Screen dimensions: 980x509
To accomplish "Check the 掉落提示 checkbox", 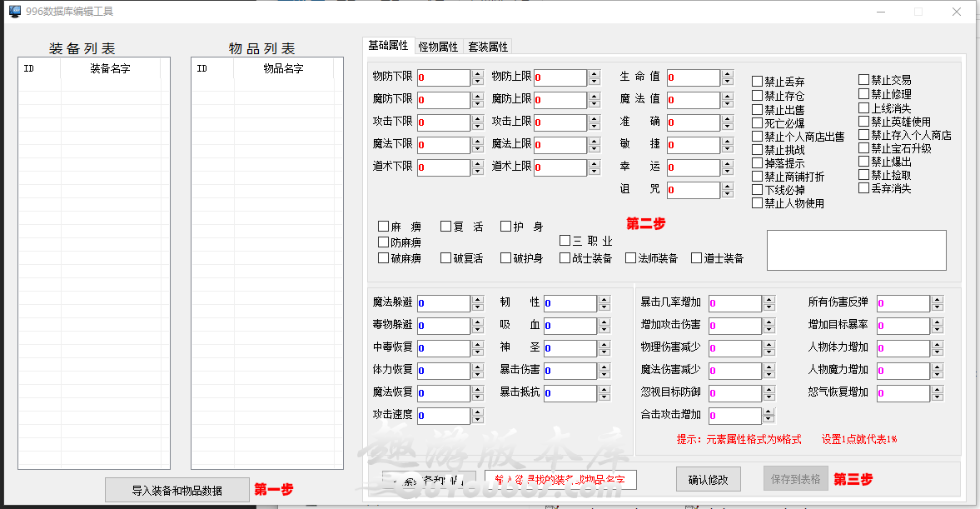I will click(x=757, y=162).
